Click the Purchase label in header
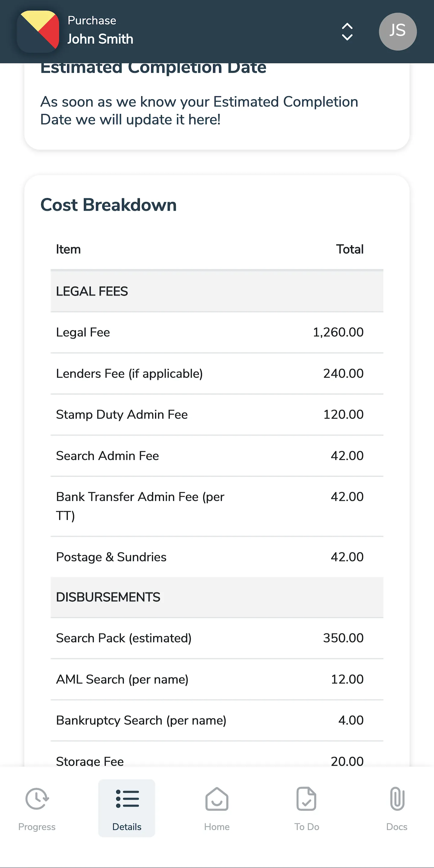The height and width of the screenshot is (868, 434). [92, 20]
